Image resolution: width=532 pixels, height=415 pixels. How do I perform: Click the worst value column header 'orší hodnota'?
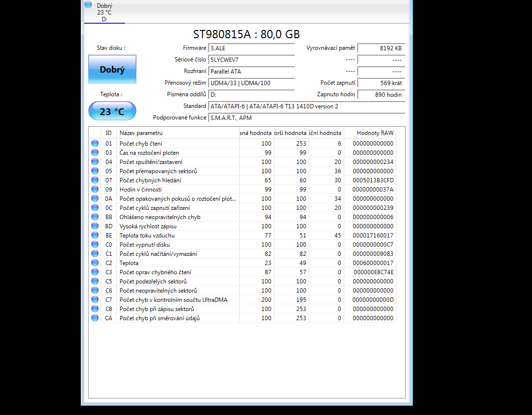pyautogui.click(x=291, y=133)
